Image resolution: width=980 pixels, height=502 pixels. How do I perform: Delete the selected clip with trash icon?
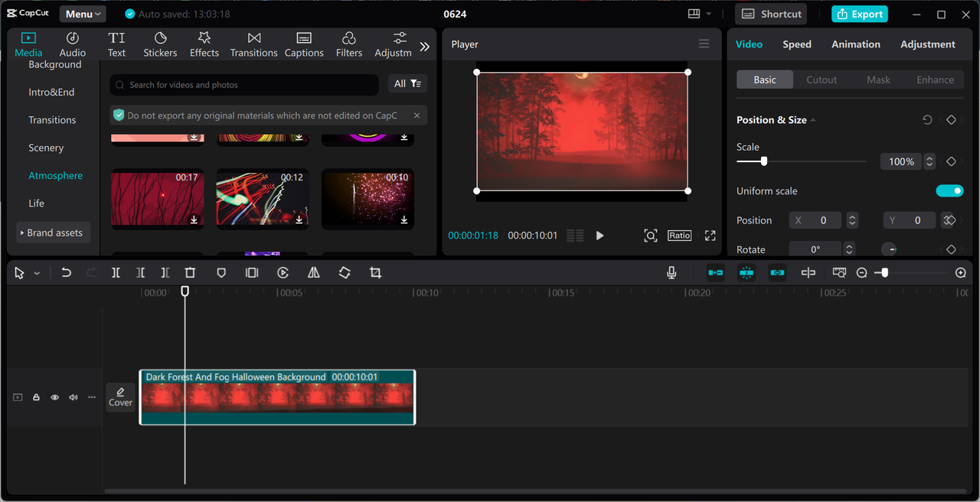(190, 272)
